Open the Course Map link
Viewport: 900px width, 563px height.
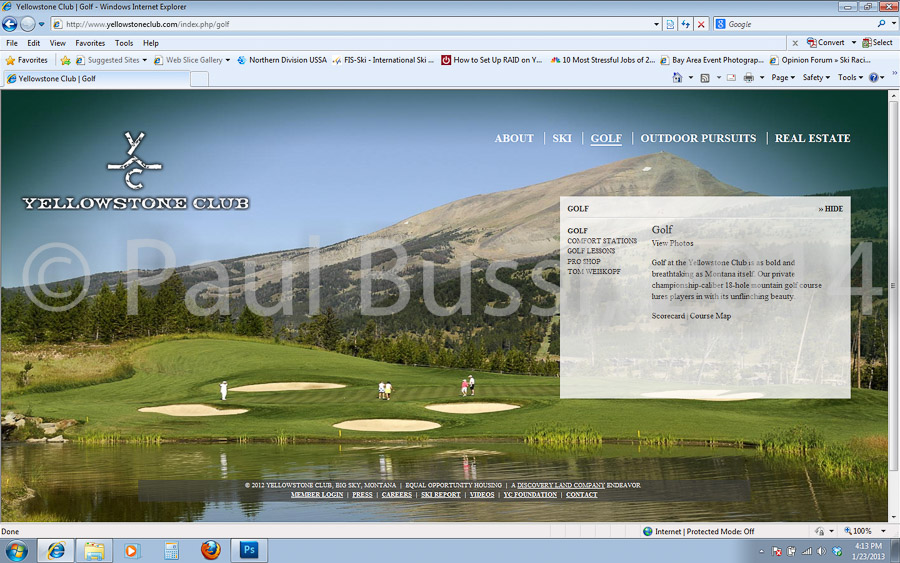click(710, 316)
